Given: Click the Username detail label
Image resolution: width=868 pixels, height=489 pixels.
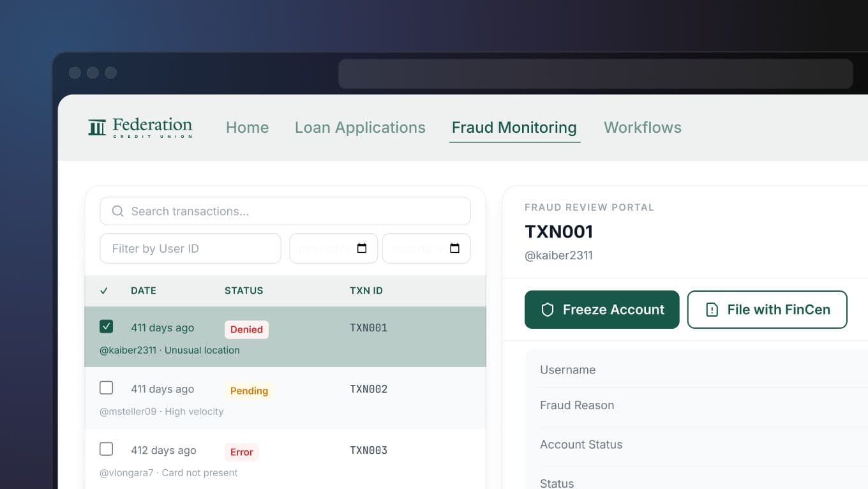Looking at the screenshot, I should 567,370.
